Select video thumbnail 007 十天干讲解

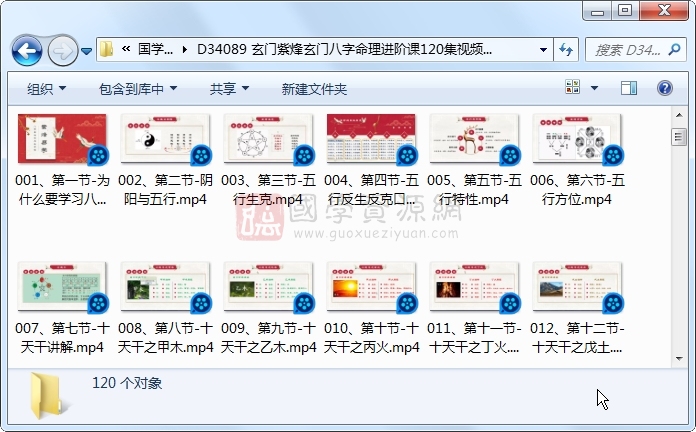coord(62,287)
